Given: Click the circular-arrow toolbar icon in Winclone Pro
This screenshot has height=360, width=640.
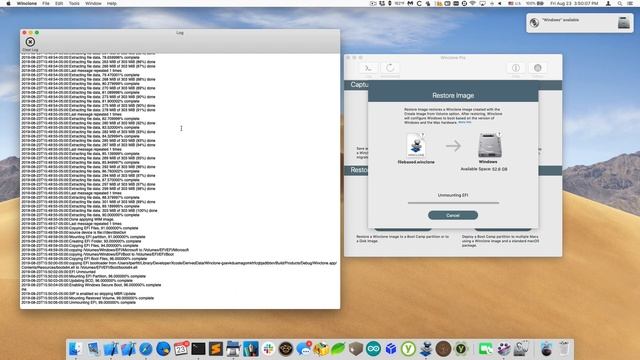Looking at the screenshot, I should pos(390,68).
